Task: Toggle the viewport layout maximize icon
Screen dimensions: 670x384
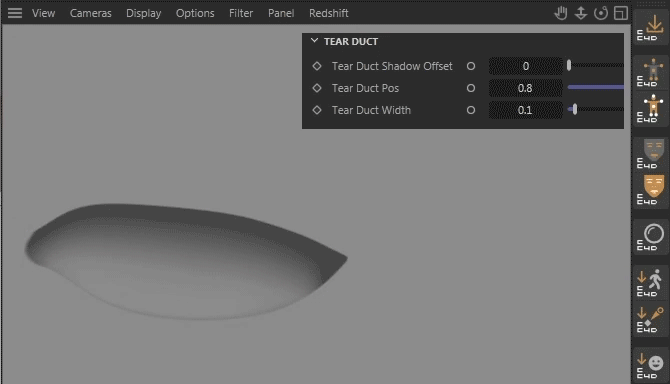Action: point(620,13)
